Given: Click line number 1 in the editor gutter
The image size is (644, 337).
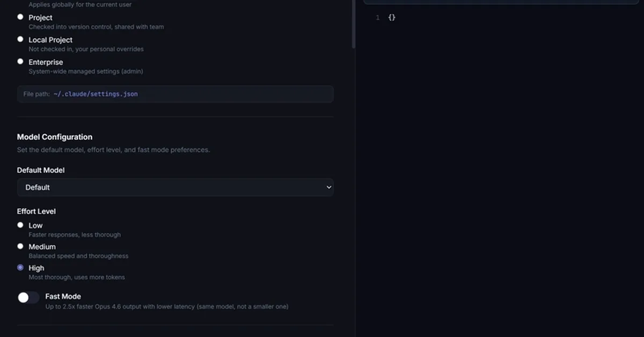Looking at the screenshot, I should tap(377, 17).
